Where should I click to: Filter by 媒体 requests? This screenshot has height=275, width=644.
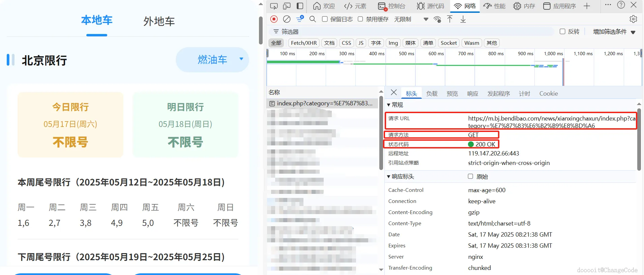click(x=410, y=43)
